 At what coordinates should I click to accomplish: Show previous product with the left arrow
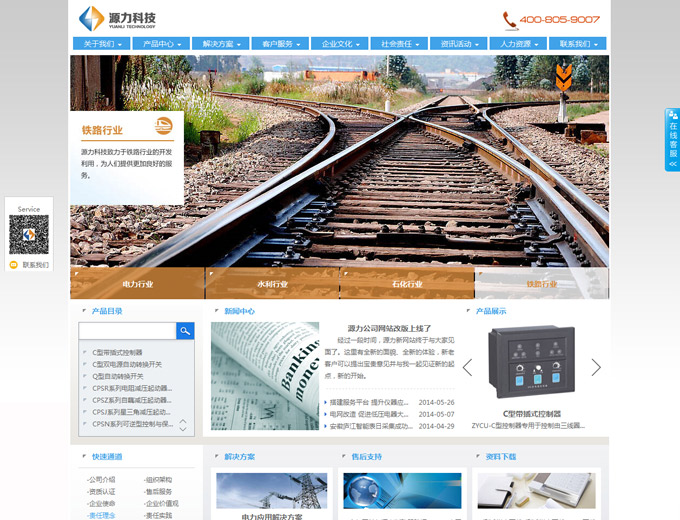(x=467, y=367)
